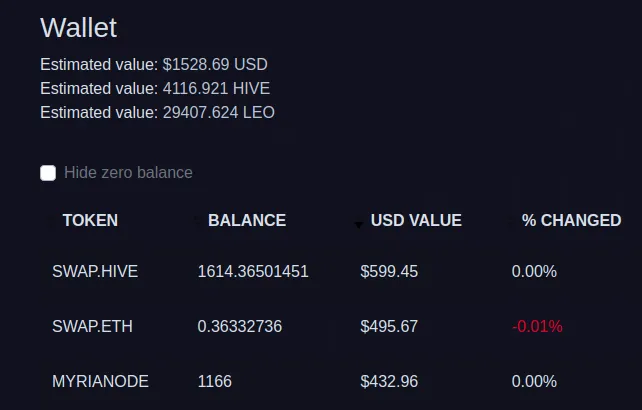The height and width of the screenshot is (410, 642).
Task: Click the MYRIANODE balance 1166
Action: 215,382
